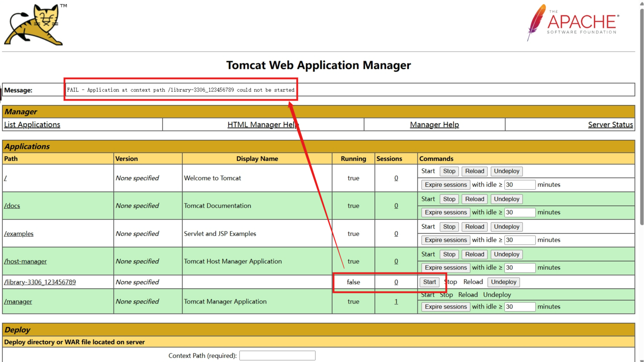Open the /library-3306_123456789 path link
The width and height of the screenshot is (644, 362).
(40, 282)
